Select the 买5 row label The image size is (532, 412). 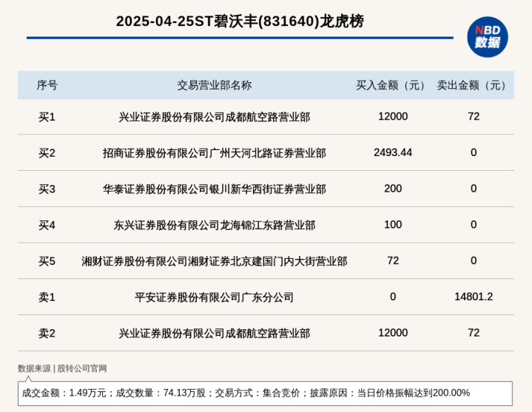coord(47,261)
